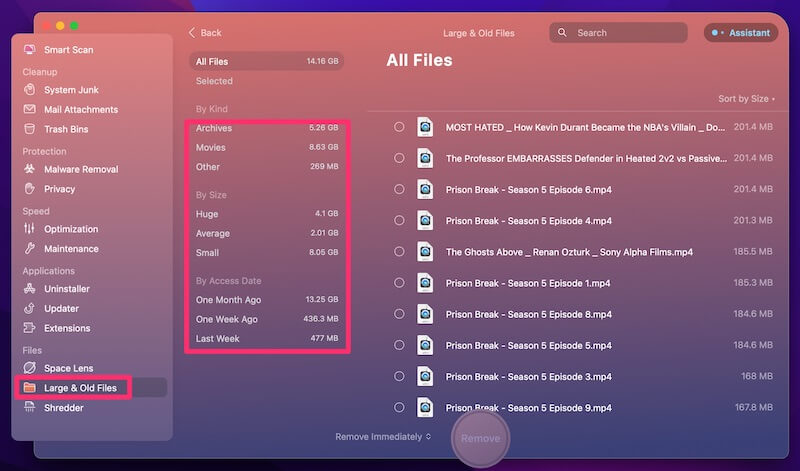This screenshot has width=800, height=471.
Task: Select The Professor EMBARRASSES Defender file checkbox
Action: tap(399, 158)
